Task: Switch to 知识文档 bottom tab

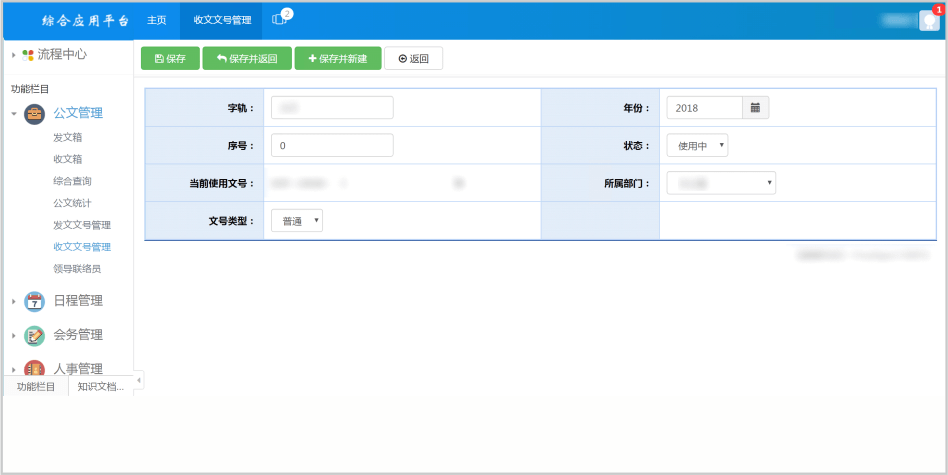Action: tap(101, 386)
